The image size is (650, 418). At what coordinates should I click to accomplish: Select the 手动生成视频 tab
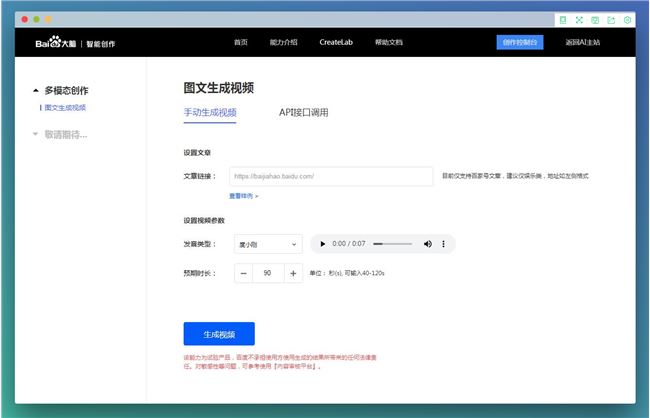click(x=210, y=113)
